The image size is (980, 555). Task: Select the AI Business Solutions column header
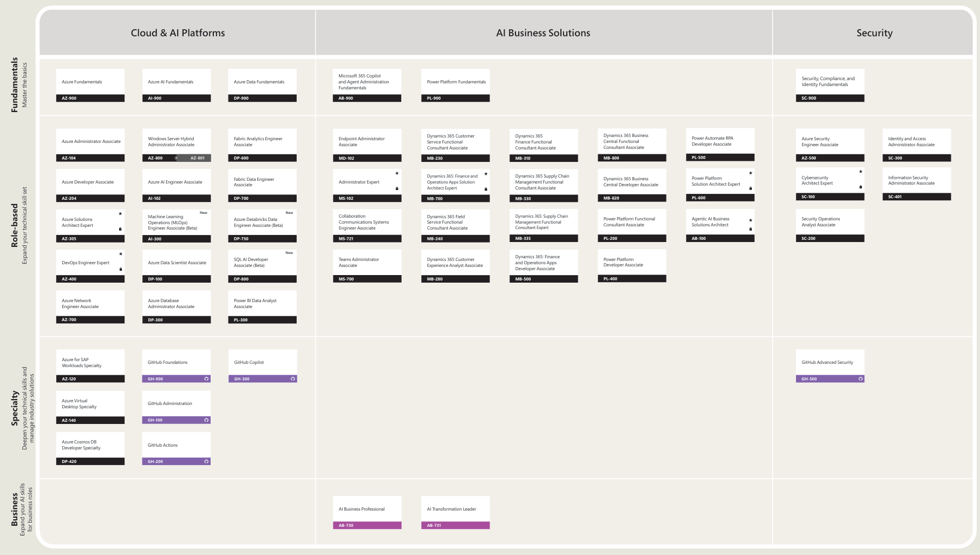click(x=544, y=32)
